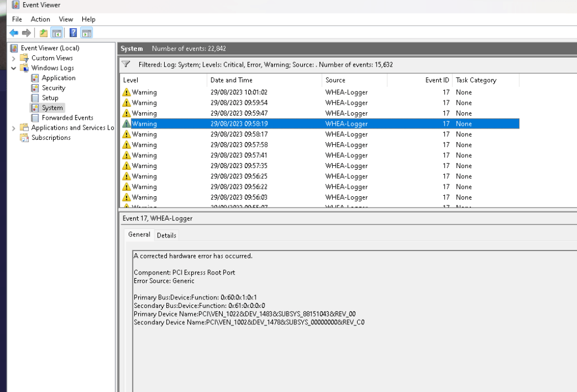The height and width of the screenshot is (392, 577).
Task: Click 'A corrected hardware error has occurred' text
Action: coord(193,256)
